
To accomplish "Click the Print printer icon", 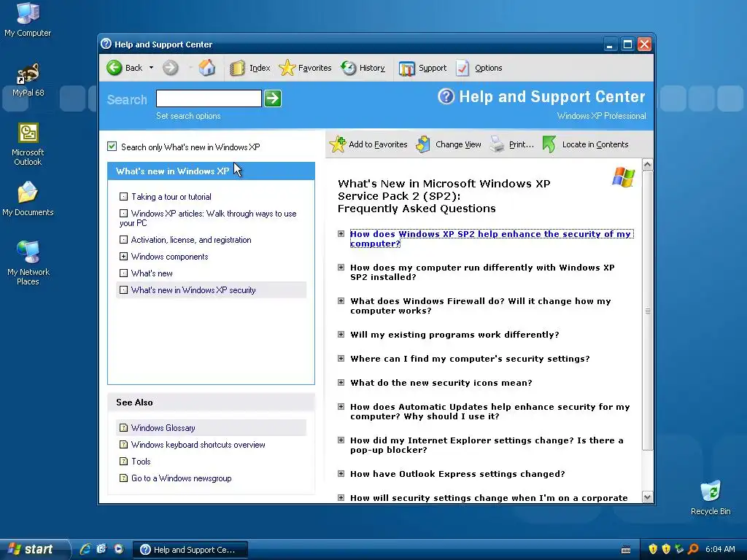I will (x=497, y=144).
